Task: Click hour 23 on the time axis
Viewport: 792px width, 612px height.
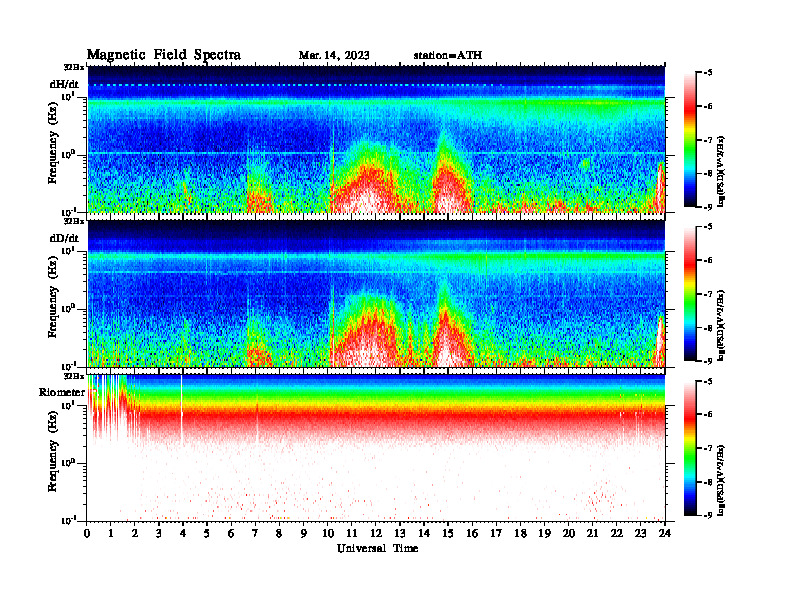Action: [x=640, y=534]
